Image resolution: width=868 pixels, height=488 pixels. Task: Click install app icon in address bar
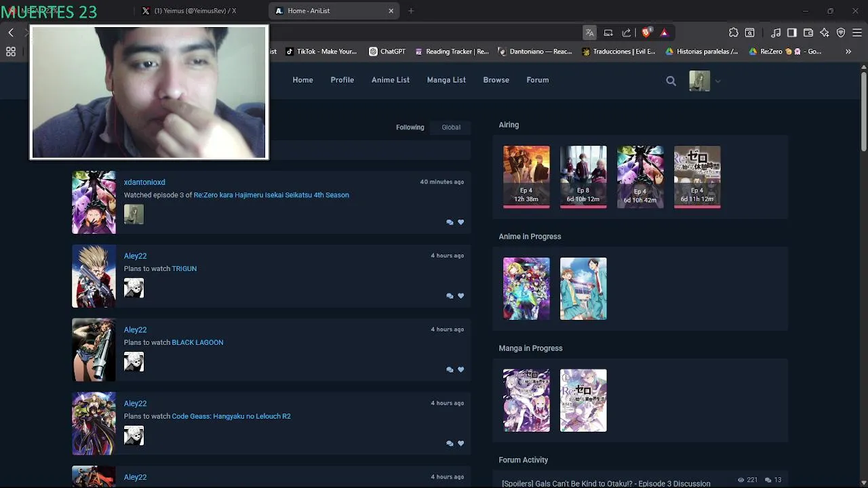point(608,33)
